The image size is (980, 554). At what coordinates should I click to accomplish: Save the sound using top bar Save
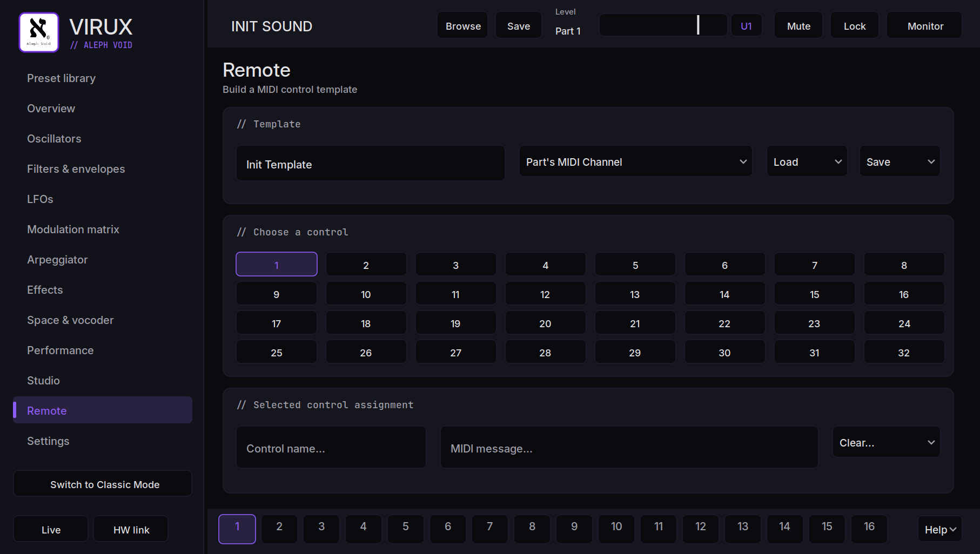(519, 25)
